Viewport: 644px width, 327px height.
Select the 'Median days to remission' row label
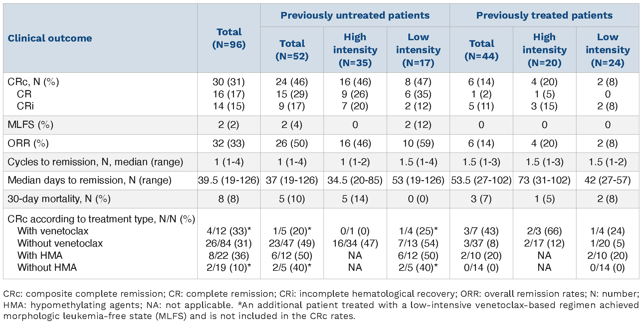pyautogui.click(x=90, y=180)
